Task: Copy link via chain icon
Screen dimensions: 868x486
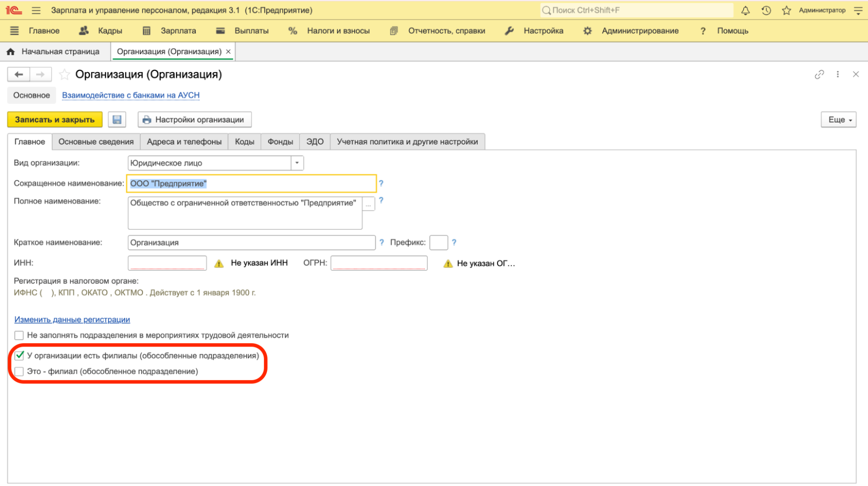Action: 819,75
